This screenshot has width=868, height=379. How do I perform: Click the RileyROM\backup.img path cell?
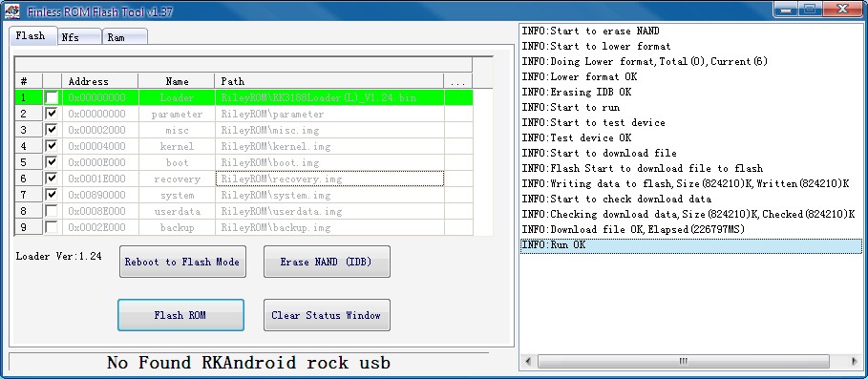pos(329,227)
